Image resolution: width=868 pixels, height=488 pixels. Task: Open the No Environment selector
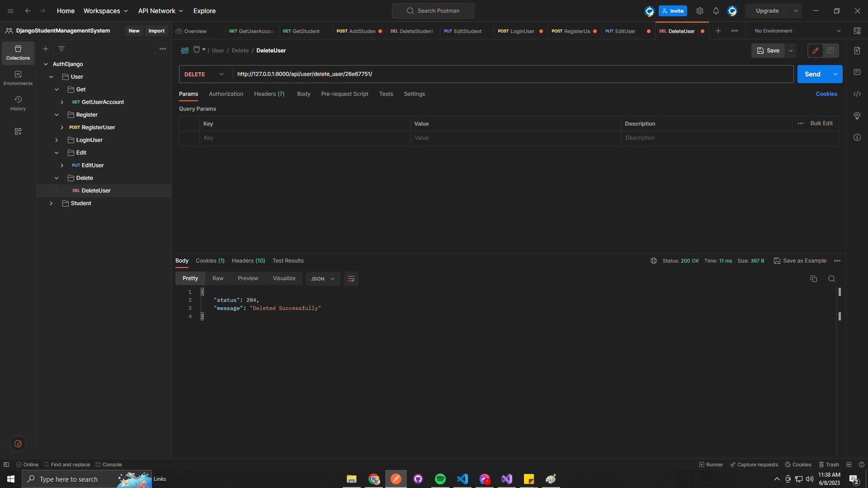point(796,31)
